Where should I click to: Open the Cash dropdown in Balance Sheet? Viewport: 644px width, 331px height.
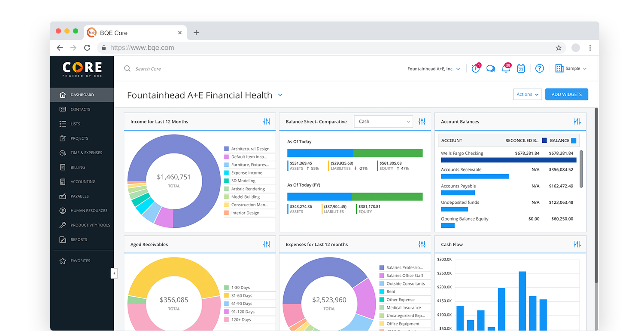[x=383, y=122]
